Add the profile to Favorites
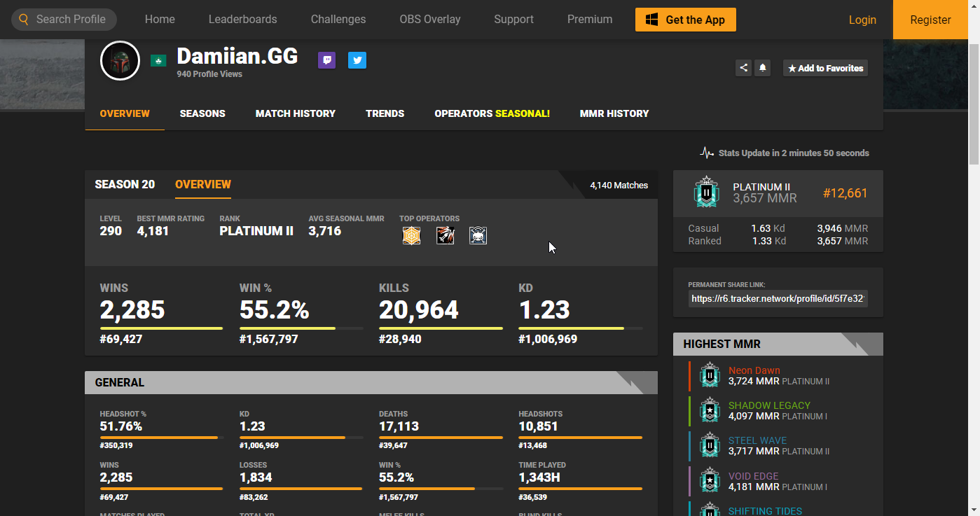The width and height of the screenshot is (980, 516). pos(825,68)
